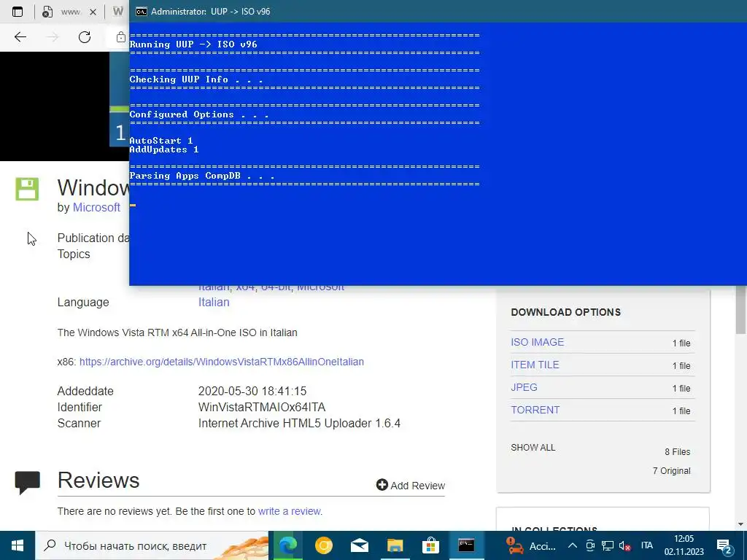Viewport: 747px width, 560px height.
Task: Click the muted volume tray icon
Action: (x=625, y=545)
